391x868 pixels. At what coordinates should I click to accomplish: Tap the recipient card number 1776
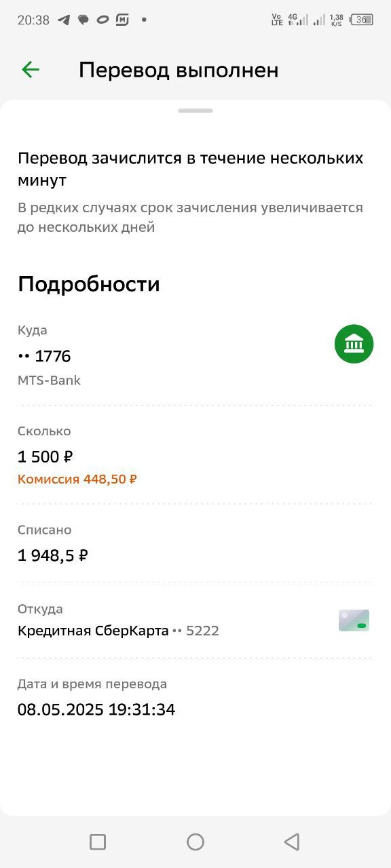44,356
